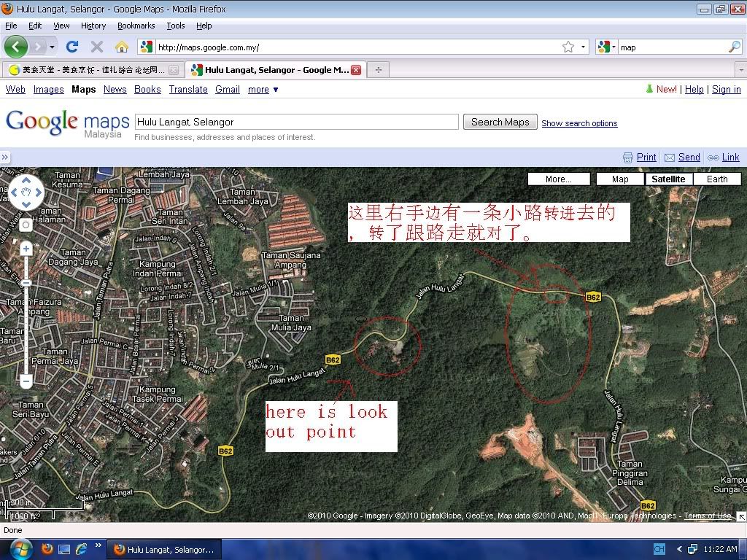Open the Tools menu
747x560 pixels.
tap(175, 26)
